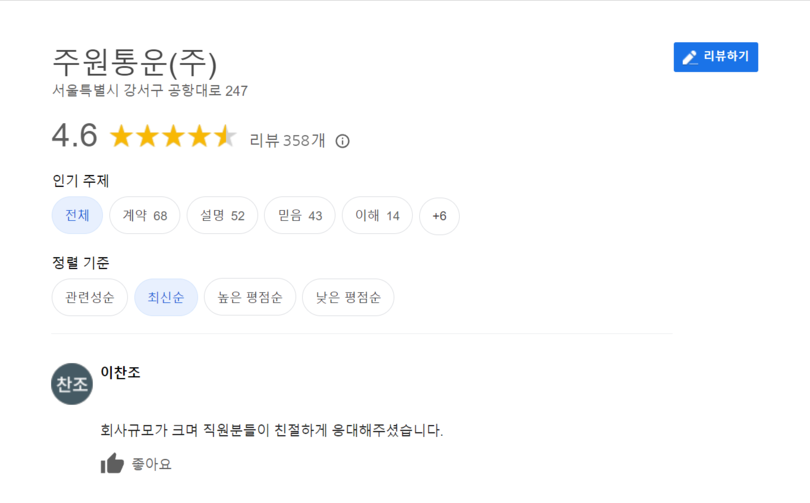
Task: Filter reviews by 설명 52 topic
Action: point(222,215)
